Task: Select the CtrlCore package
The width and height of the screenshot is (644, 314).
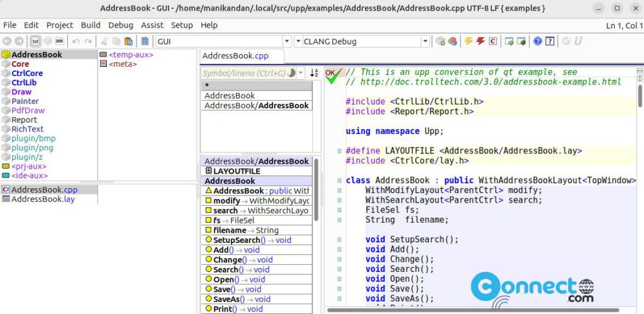Action: [48, 73]
